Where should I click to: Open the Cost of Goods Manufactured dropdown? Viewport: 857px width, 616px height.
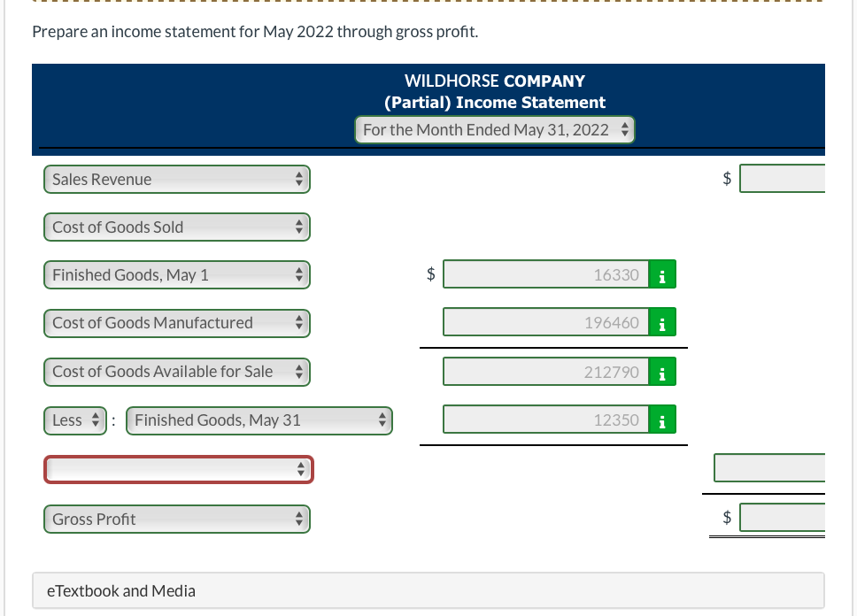pos(177,323)
